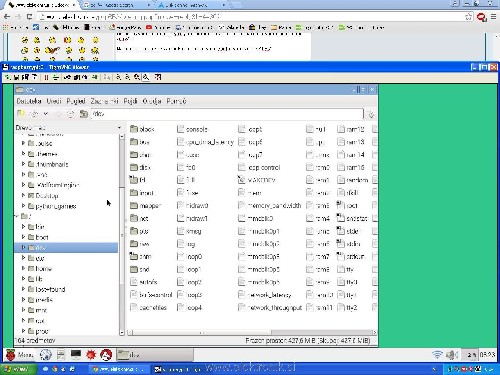The height and width of the screenshot is (375, 500).
Task: Expand the .pulse folder in tree
Action: click(23, 143)
